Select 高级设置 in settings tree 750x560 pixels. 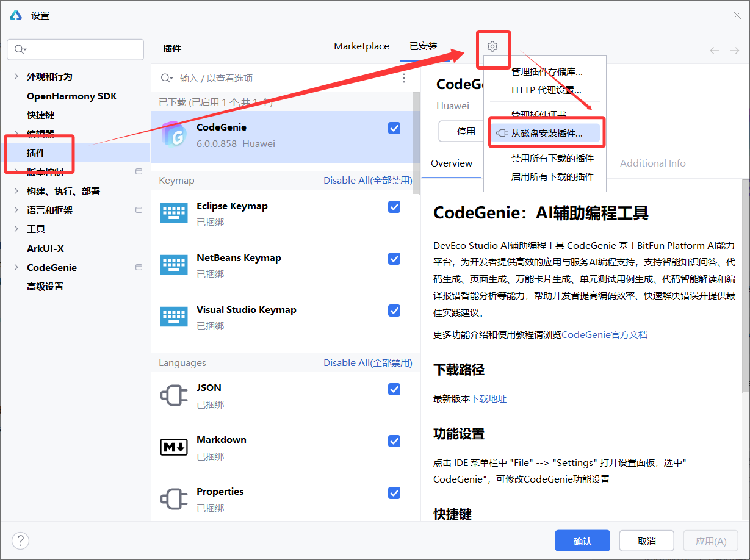(45, 286)
